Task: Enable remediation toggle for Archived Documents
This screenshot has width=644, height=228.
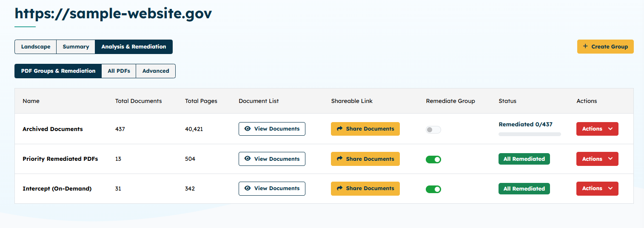Action: (433, 130)
